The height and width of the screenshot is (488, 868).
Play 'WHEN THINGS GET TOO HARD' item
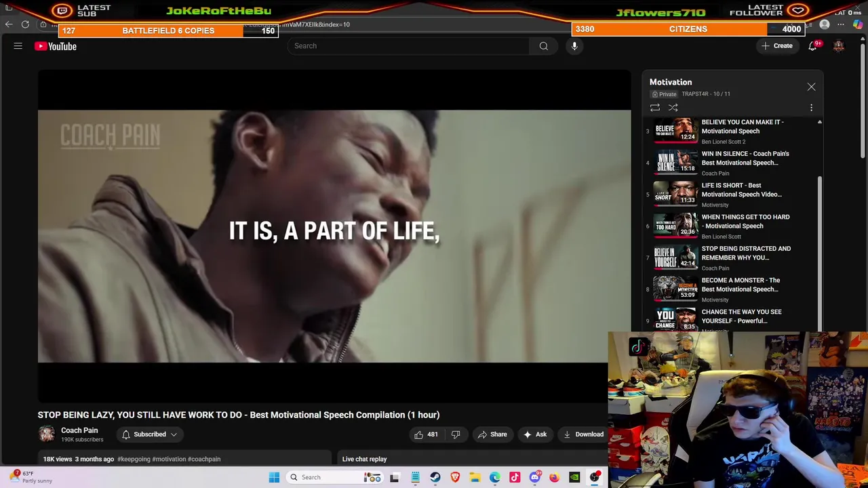click(x=732, y=226)
